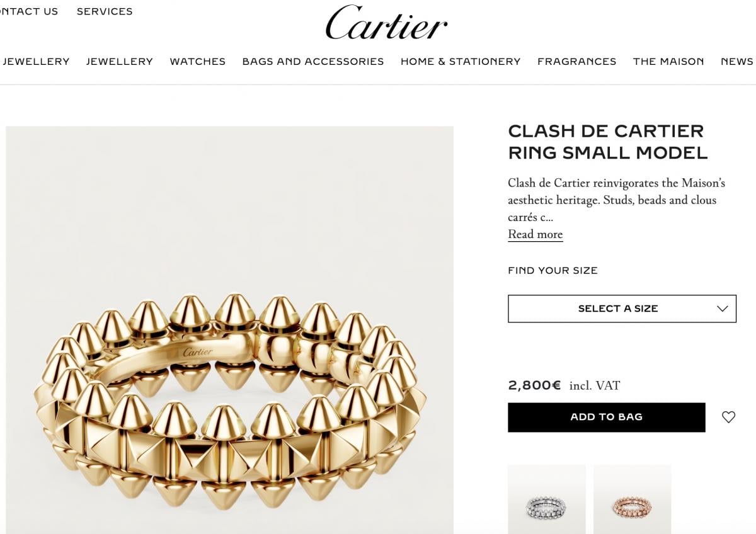
Task: Click the size dropdown chevron arrow
Action: tap(722, 309)
